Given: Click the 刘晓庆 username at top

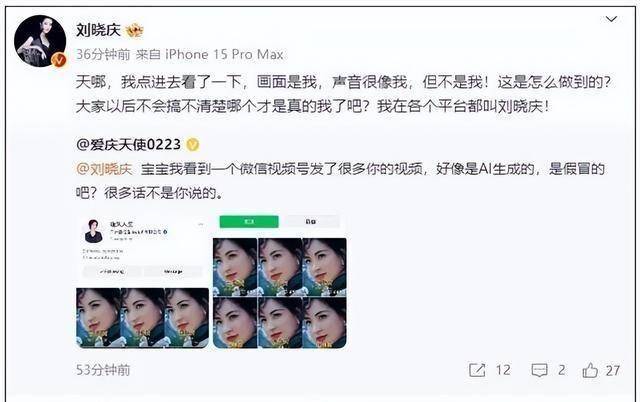Looking at the screenshot, I should pos(98,30).
